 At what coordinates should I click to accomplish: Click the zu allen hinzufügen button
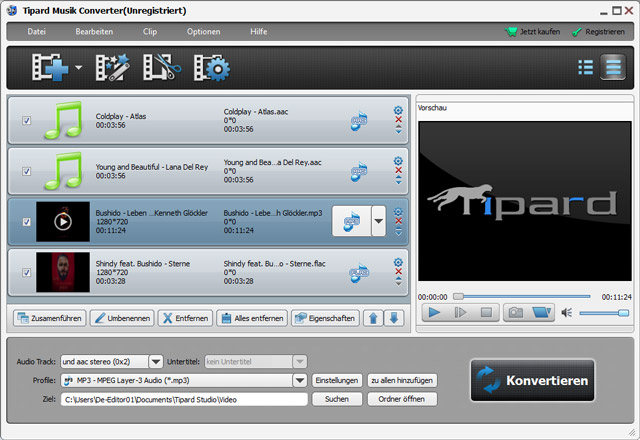pos(402,380)
